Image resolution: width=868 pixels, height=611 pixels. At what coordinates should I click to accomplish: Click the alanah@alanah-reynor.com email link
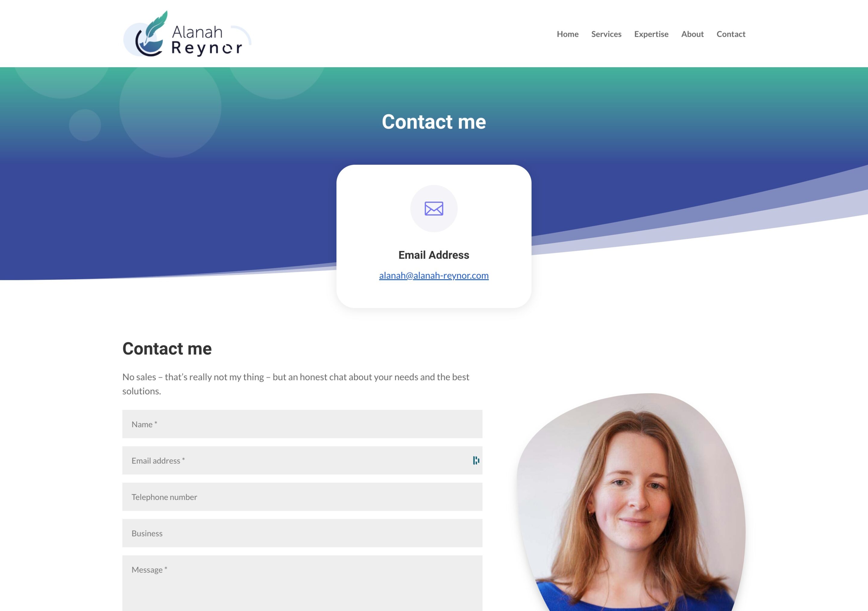[x=433, y=274]
